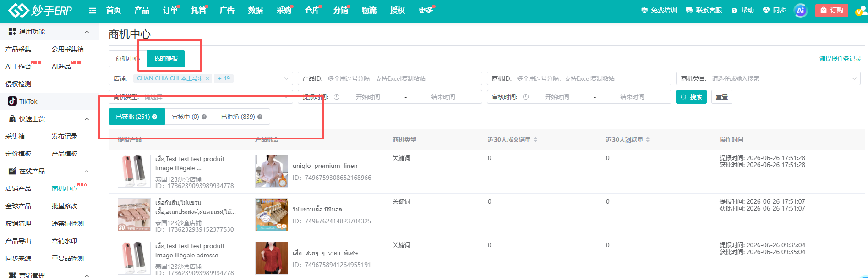Open the 产品 top menu
Viewport: 868px width, 278px height.
(x=142, y=10)
